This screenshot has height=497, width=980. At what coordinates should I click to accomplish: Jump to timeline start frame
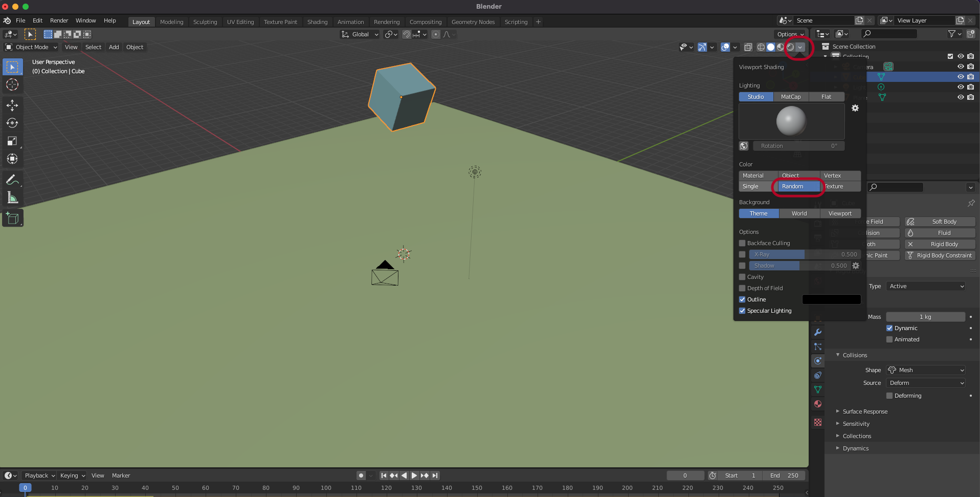click(384, 476)
